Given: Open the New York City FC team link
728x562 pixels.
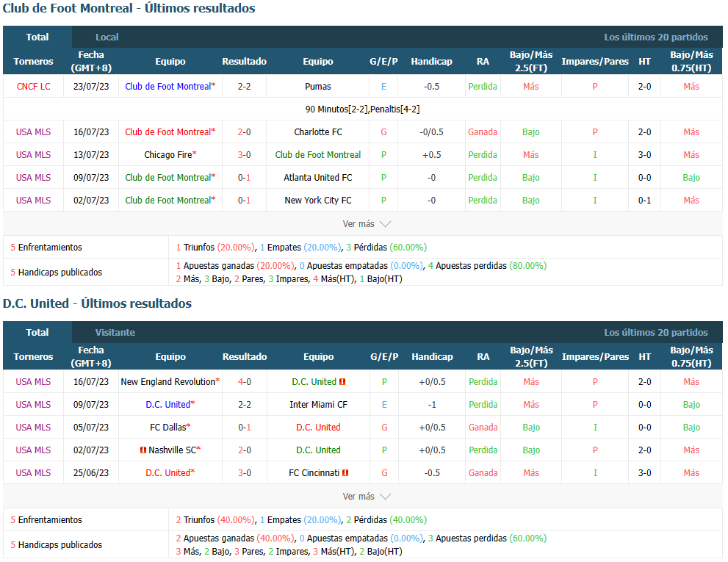Looking at the screenshot, I should (x=318, y=200).
